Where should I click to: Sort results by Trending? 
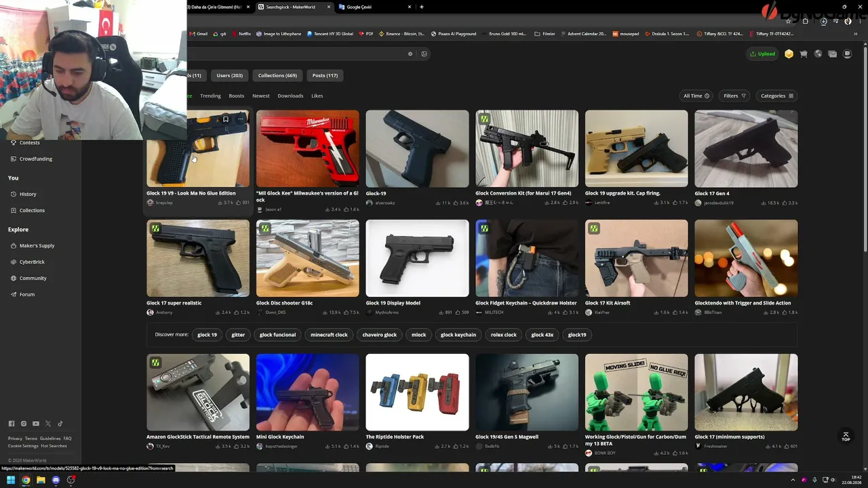(x=210, y=96)
